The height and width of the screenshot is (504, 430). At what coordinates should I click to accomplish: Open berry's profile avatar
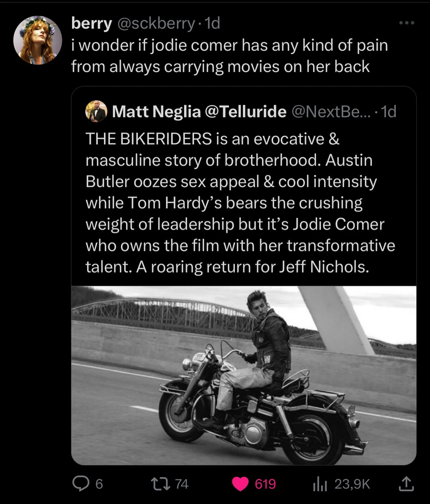37,40
